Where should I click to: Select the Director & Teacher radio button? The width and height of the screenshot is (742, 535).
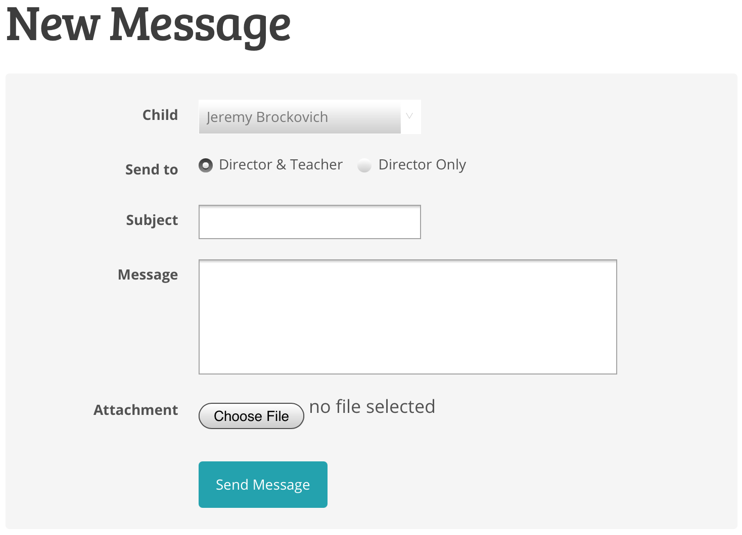tap(206, 165)
